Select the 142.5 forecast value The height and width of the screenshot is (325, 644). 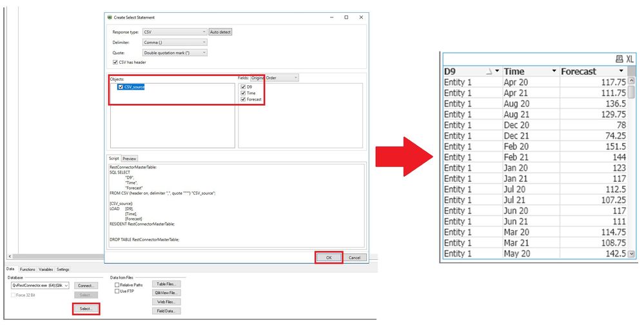(616, 253)
